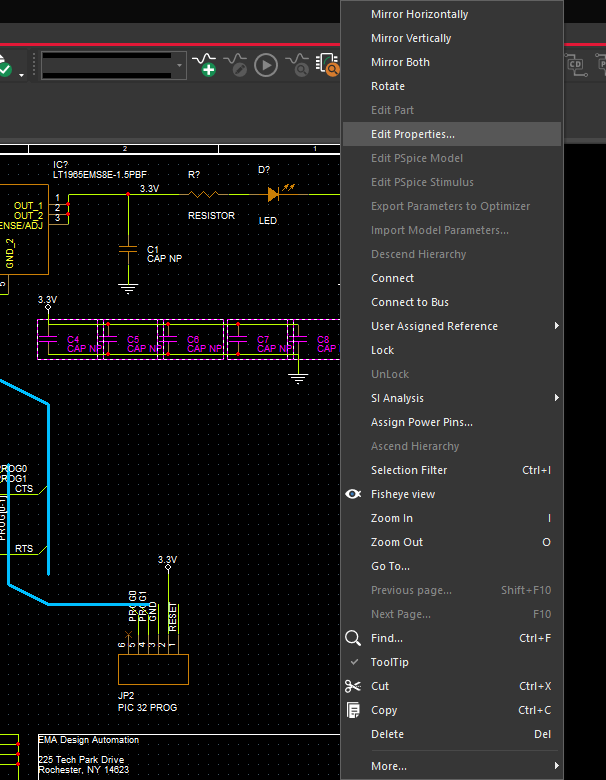
Task: Click the Run PSpice play icon
Action: (x=266, y=65)
